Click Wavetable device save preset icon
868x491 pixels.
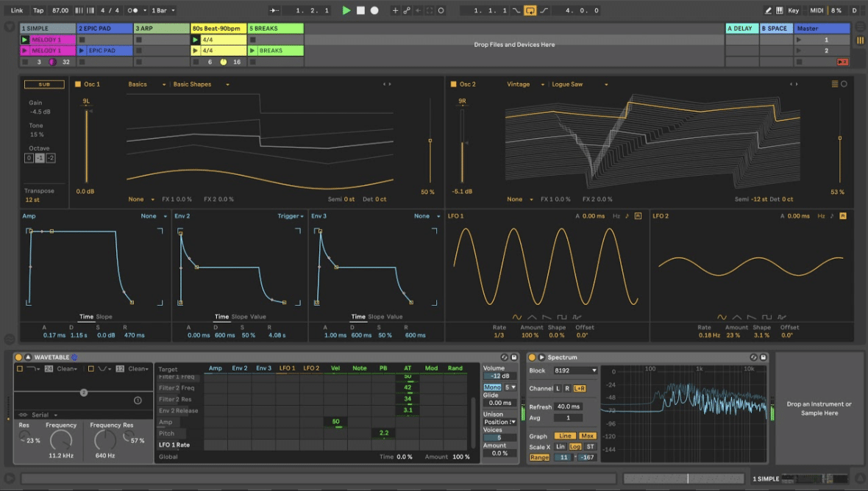pos(513,358)
